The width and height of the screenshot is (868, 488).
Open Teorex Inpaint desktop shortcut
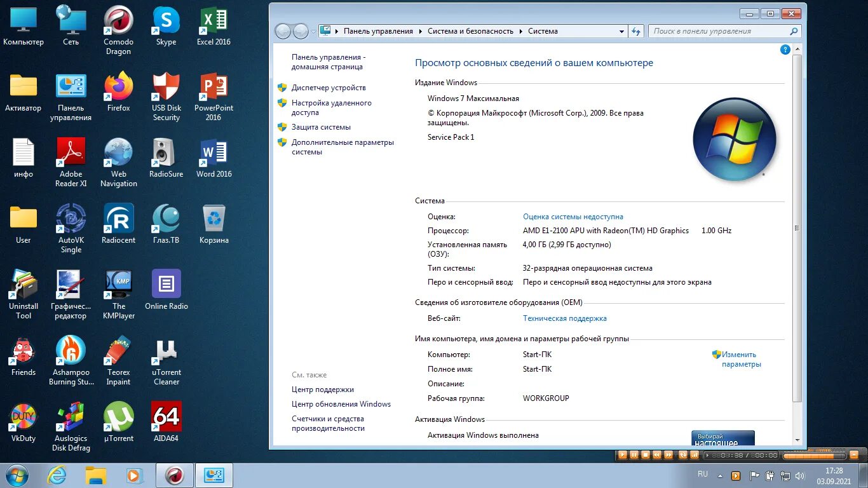[118, 360]
